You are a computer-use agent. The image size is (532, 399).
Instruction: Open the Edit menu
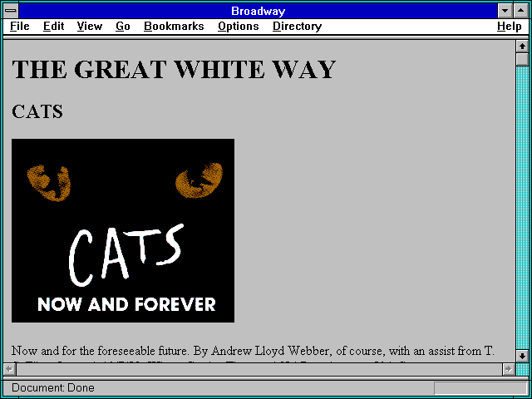click(53, 26)
